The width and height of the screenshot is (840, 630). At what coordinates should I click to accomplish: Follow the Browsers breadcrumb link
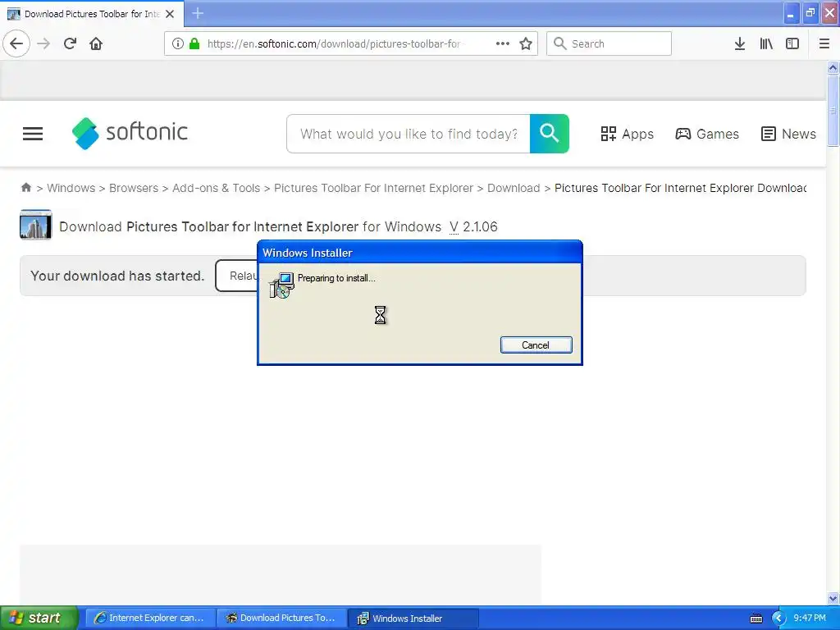(x=134, y=188)
